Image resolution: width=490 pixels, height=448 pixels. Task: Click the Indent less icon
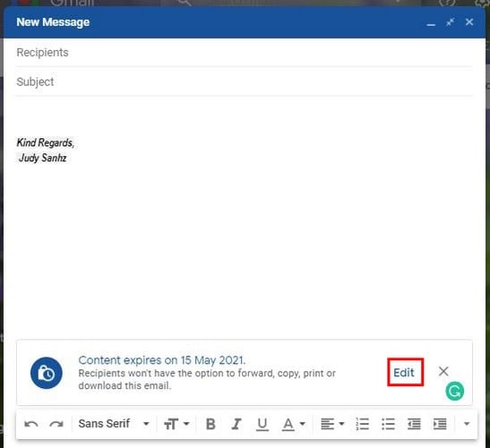pos(414,424)
